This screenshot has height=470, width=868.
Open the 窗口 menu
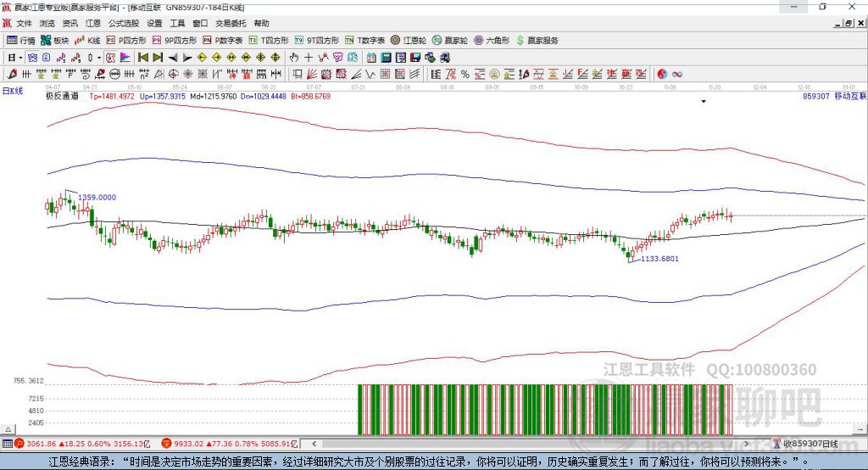pos(200,23)
